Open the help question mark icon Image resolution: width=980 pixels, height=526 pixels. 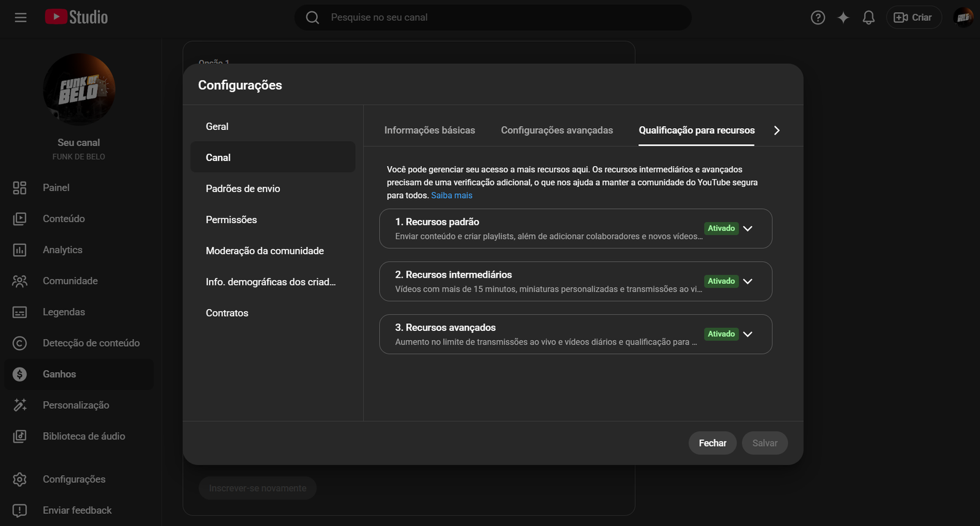click(818, 18)
